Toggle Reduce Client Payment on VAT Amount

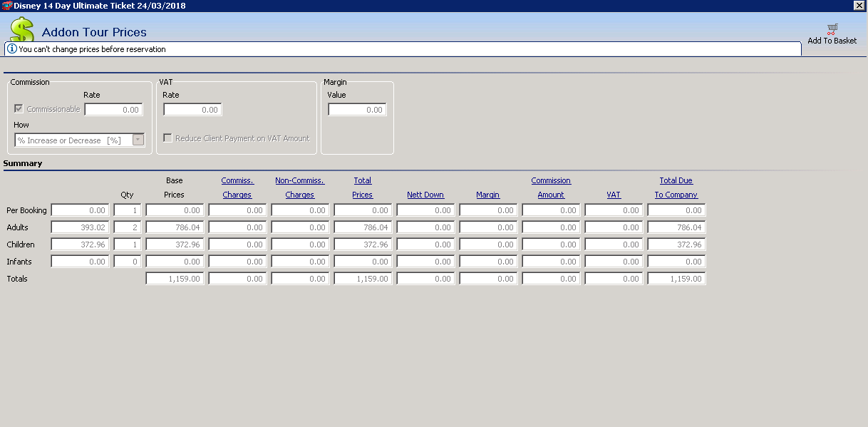167,138
